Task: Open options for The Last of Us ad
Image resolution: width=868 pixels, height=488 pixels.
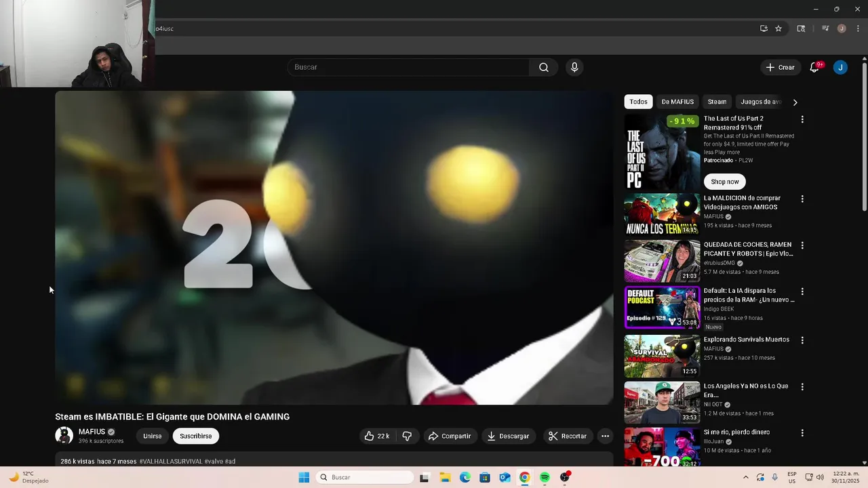Action: point(802,119)
